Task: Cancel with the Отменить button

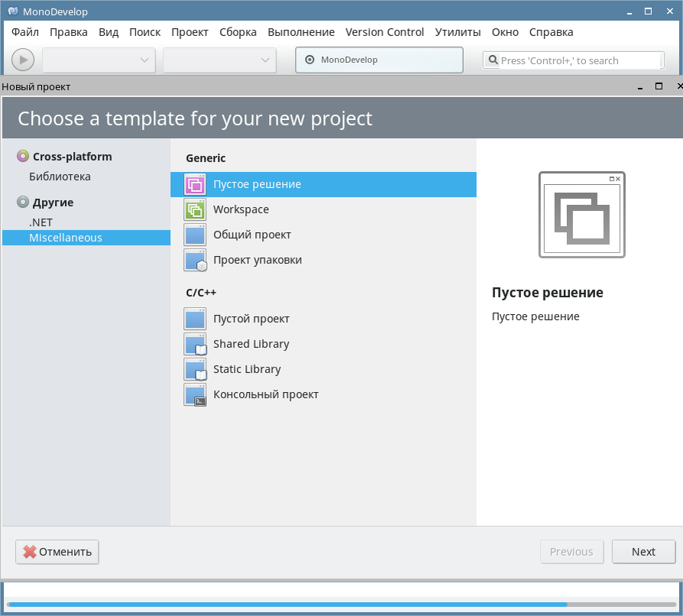Action: pos(57,551)
